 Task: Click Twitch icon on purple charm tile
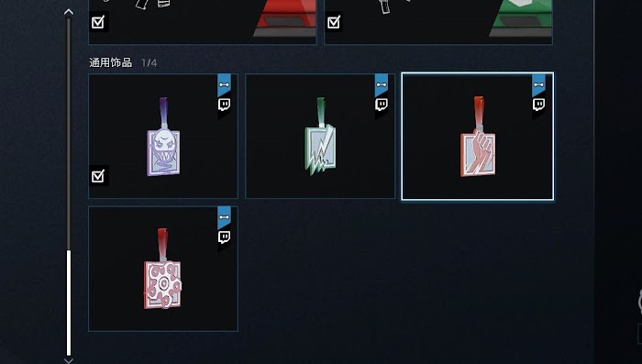pos(224,105)
